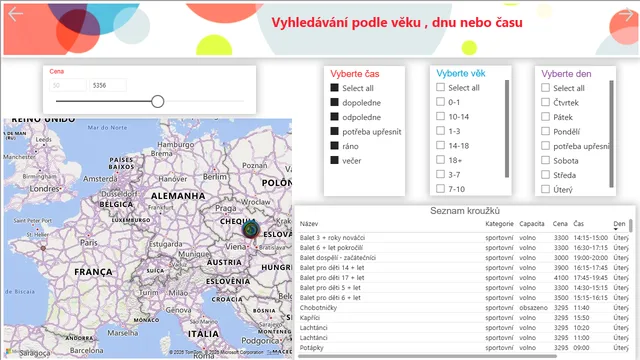Check age range 3-7
Image resolution: width=640 pixels, height=360 pixels.
[x=440, y=174]
